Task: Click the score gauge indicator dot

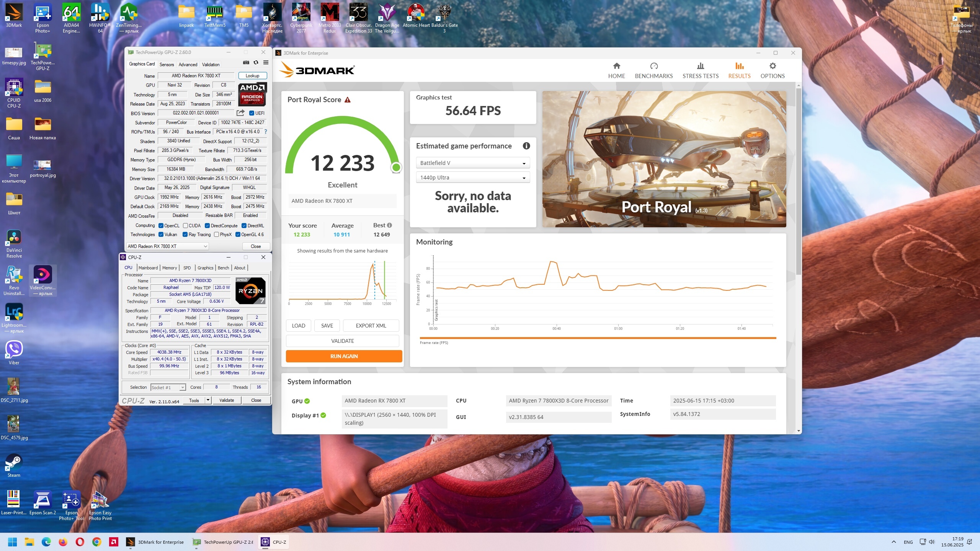Action: coord(396,167)
